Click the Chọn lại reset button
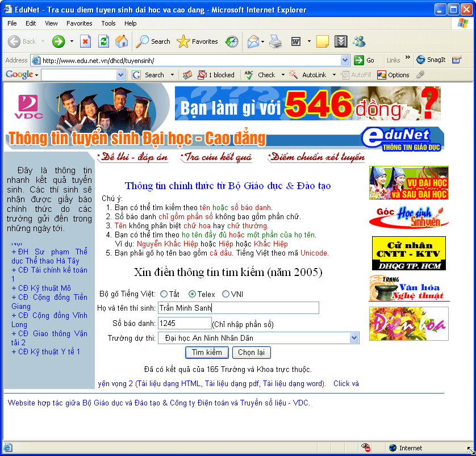The image size is (476, 456). (252, 353)
